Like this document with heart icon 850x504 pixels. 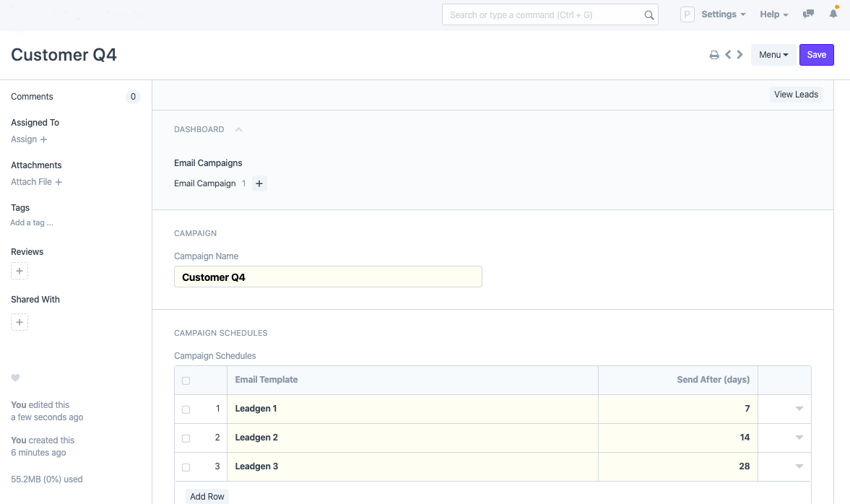15,378
